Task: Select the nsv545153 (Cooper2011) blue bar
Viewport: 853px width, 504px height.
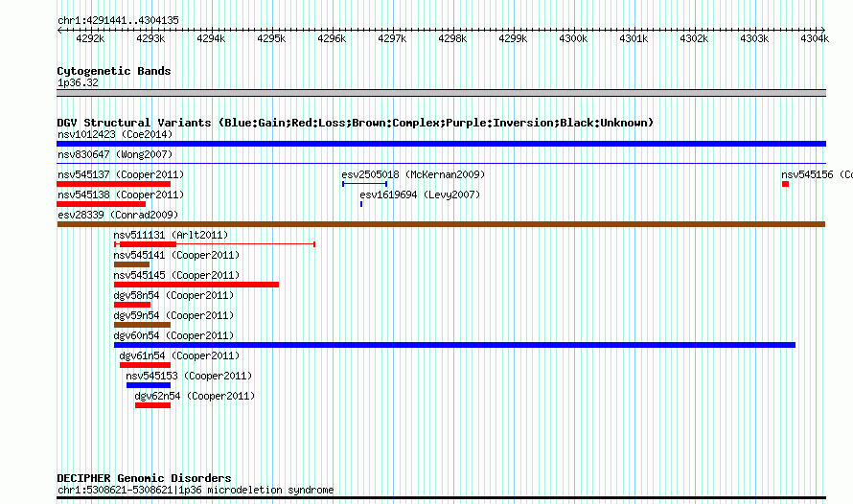Action: (x=149, y=385)
